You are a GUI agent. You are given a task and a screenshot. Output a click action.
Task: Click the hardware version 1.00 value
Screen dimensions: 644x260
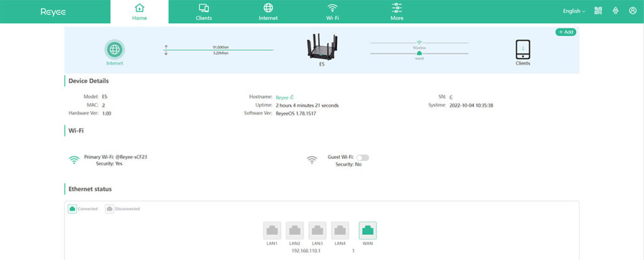(x=106, y=113)
